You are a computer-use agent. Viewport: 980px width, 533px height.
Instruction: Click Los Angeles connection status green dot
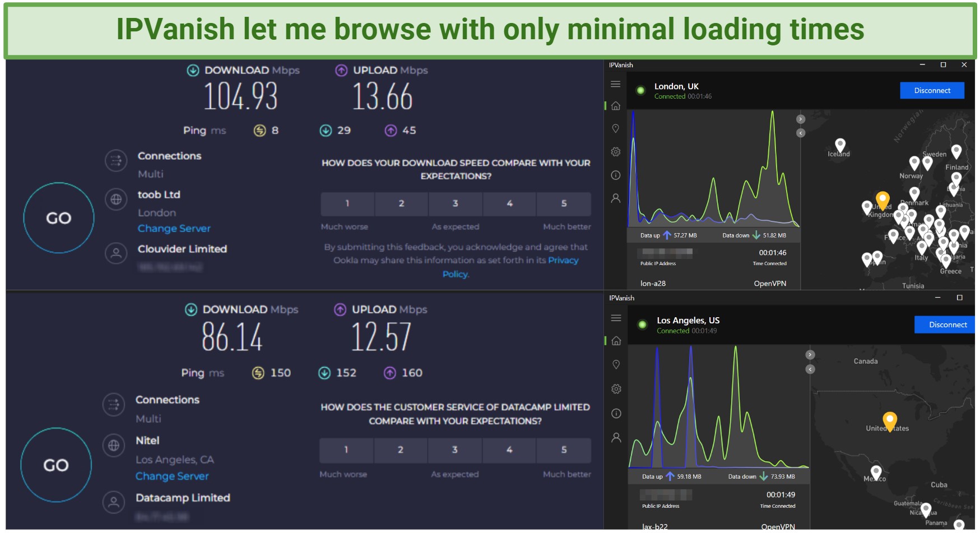coord(642,325)
